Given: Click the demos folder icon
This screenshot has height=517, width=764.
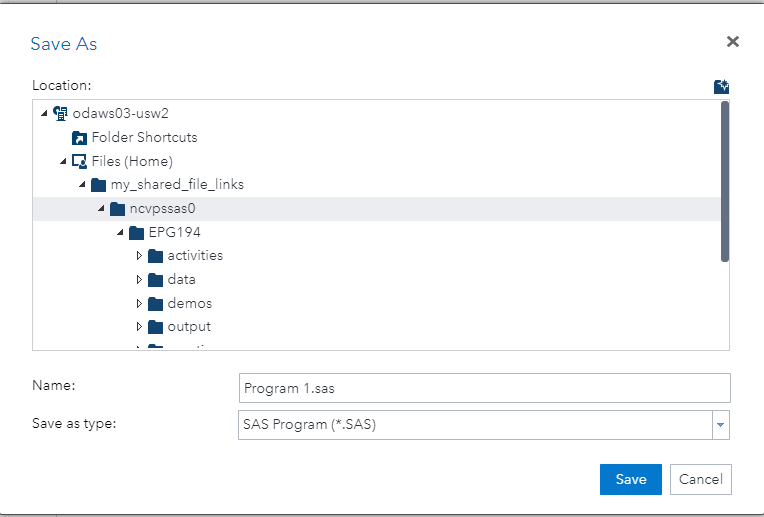Looking at the screenshot, I should [155, 303].
